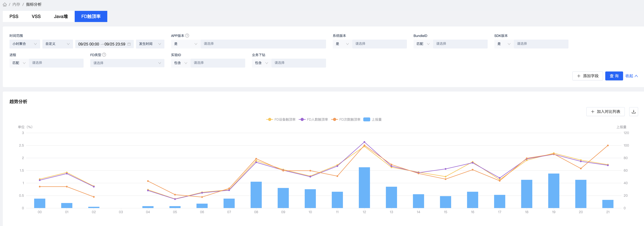Open the FD类型 select dropdown

(x=127, y=63)
